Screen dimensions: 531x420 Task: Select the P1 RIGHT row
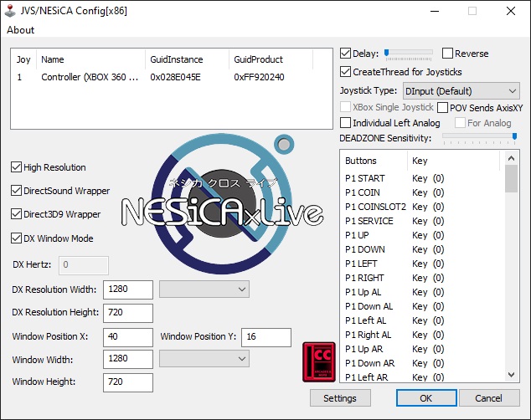tap(421, 278)
